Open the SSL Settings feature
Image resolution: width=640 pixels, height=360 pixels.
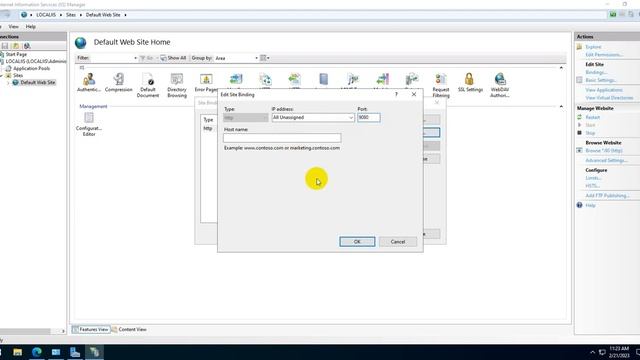470,82
